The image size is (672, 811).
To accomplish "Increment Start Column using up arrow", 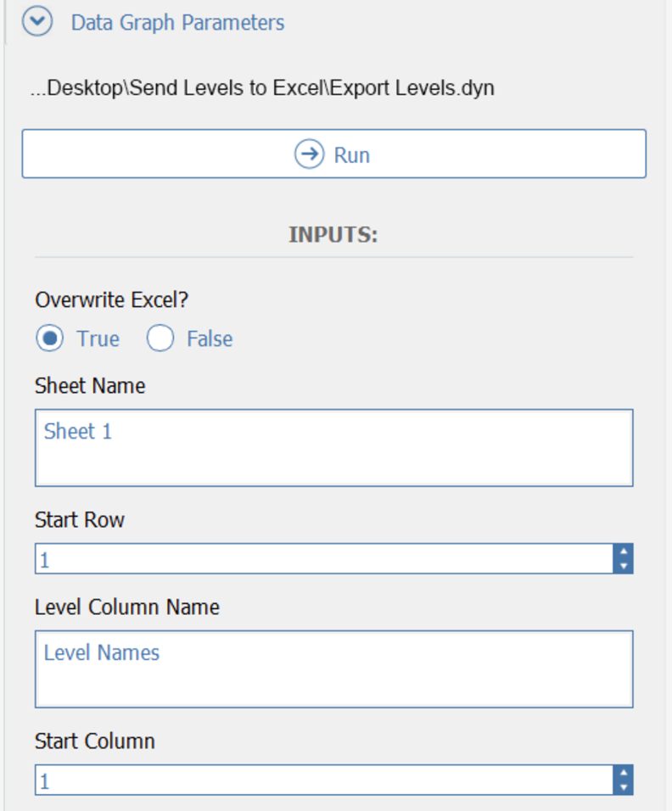I will tap(624, 773).
